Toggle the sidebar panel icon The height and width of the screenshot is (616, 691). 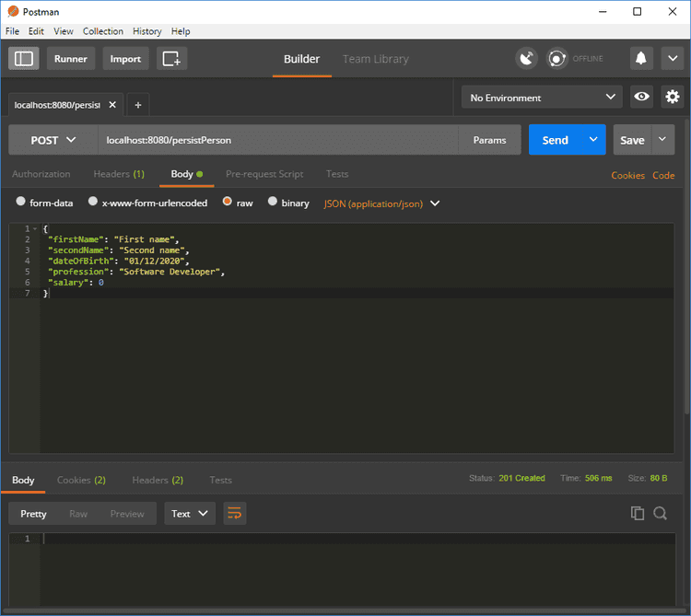24,58
